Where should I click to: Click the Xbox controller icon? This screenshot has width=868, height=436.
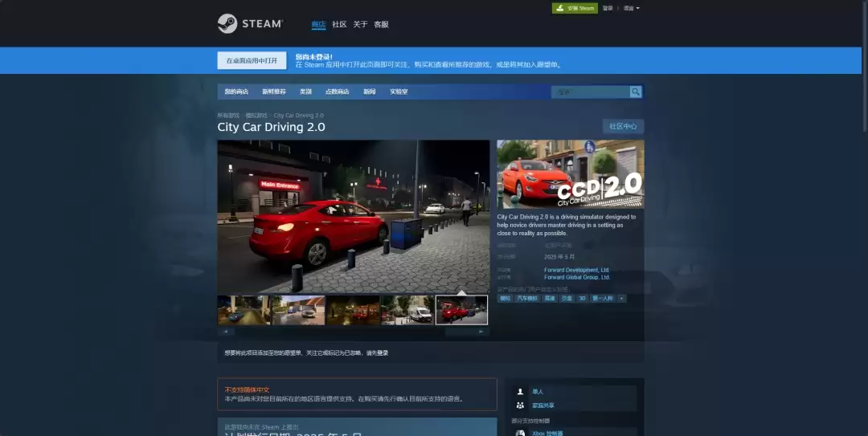(x=520, y=434)
